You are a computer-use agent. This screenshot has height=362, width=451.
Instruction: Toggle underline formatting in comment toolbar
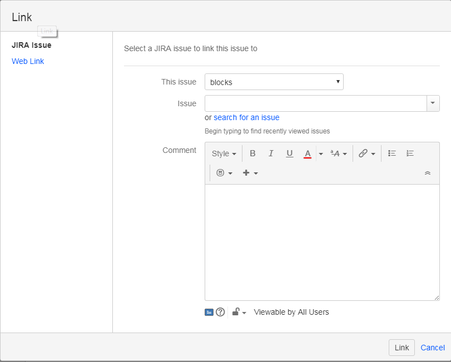click(289, 153)
